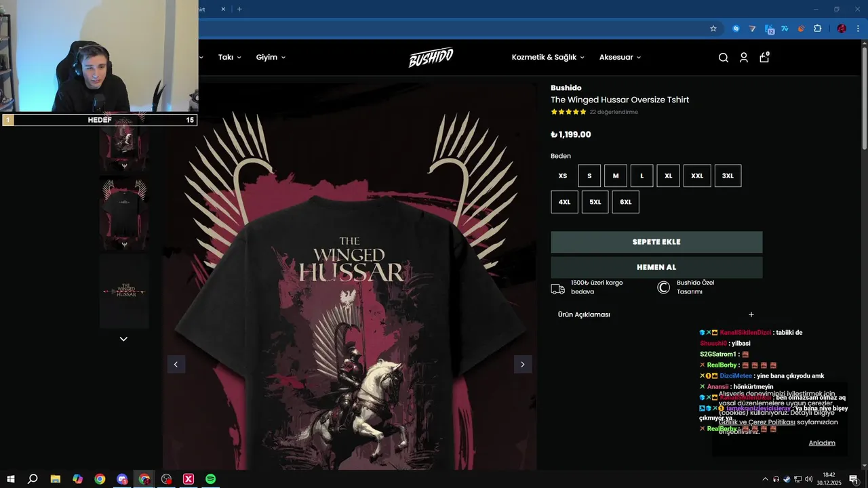Click the orange extension icon in Chrome toolbar

click(802, 28)
